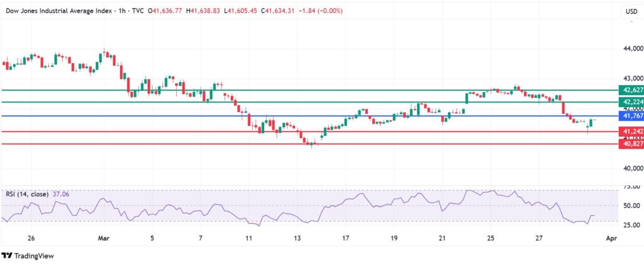
Task: Click the 42,627 green price label
Action: tap(631, 90)
